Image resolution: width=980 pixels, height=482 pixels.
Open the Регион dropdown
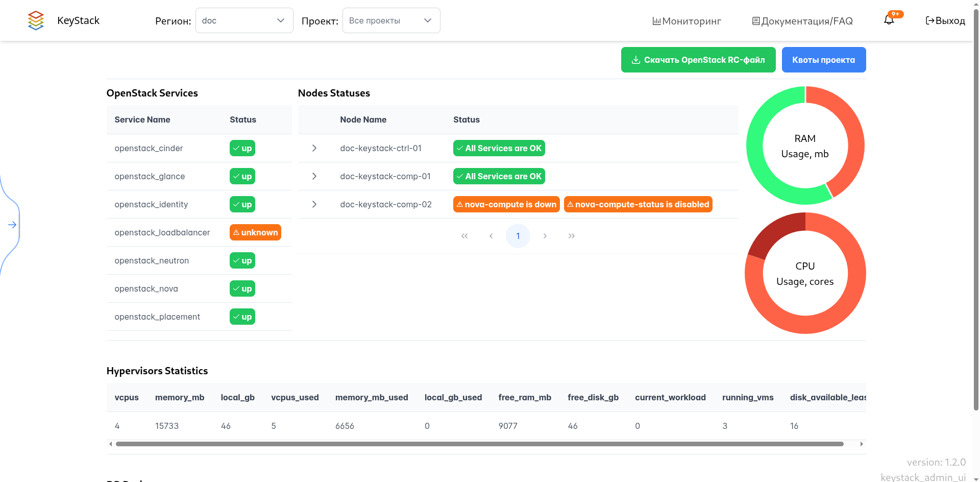click(244, 20)
